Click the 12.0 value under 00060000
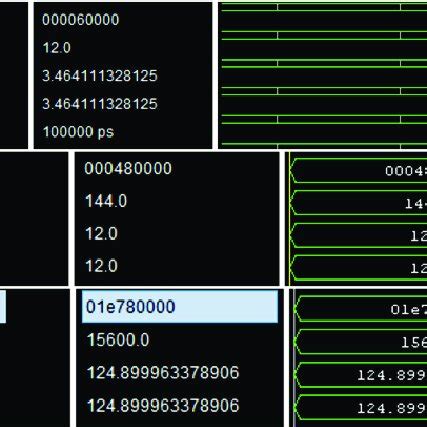 click(57, 48)
